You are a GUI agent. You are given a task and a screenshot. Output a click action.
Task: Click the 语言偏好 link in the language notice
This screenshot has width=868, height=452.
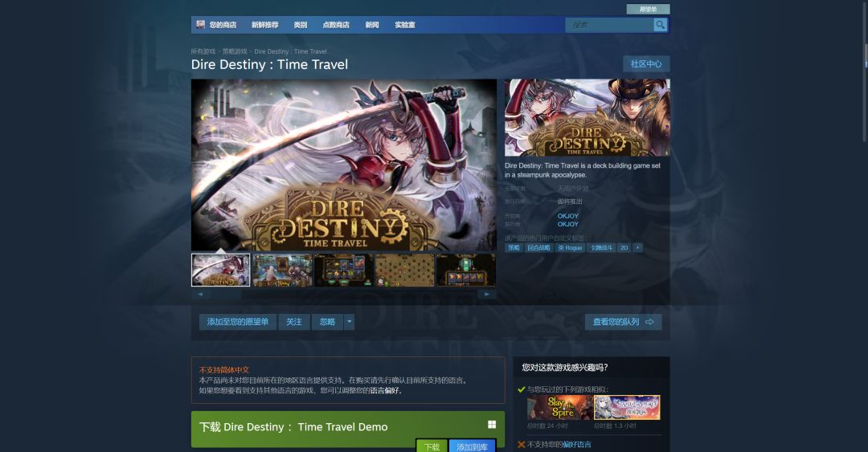[383, 391]
